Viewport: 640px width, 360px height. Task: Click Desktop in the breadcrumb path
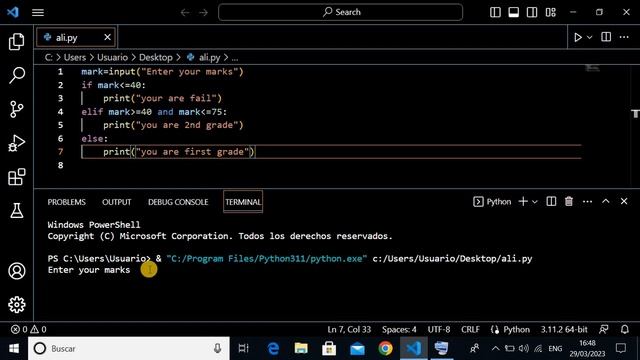point(156,58)
